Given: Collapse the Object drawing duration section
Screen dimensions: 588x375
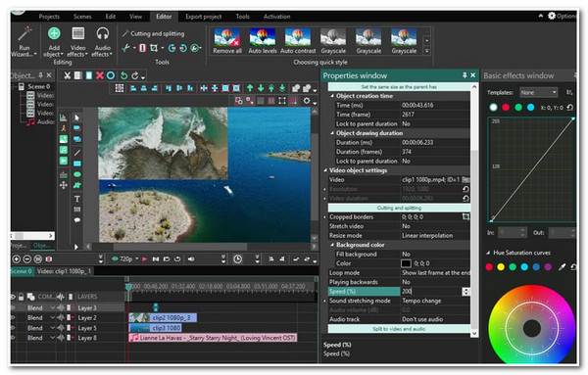Looking at the screenshot, I should (332, 133).
